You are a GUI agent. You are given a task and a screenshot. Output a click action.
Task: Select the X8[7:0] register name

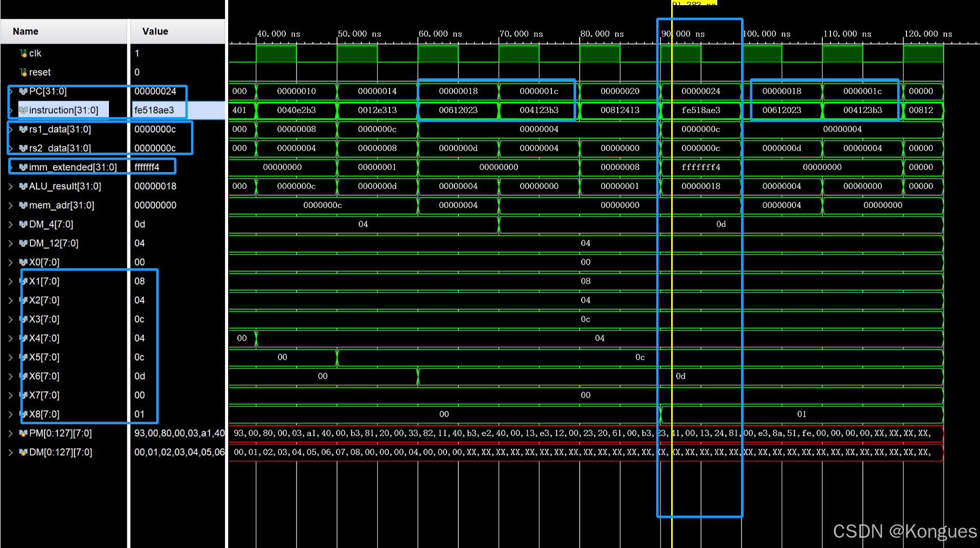[x=44, y=414]
